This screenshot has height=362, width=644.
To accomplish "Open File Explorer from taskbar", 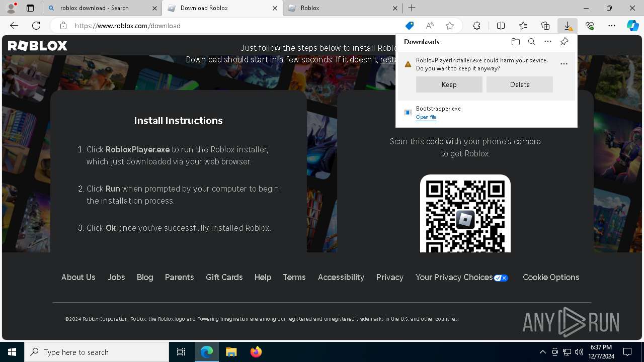I will [x=231, y=352].
